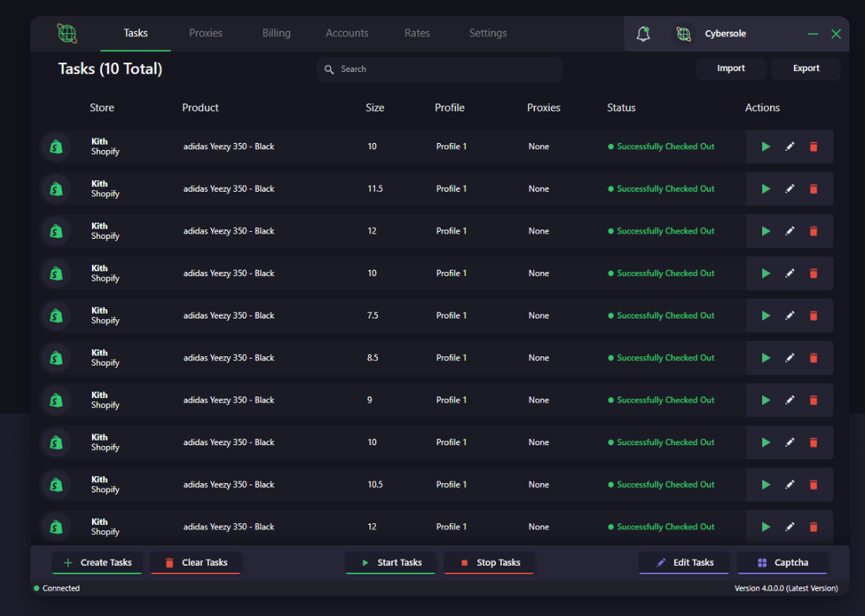Viewport: 865px width, 616px height.
Task: Click the '8.5' size cell
Action: (x=373, y=358)
